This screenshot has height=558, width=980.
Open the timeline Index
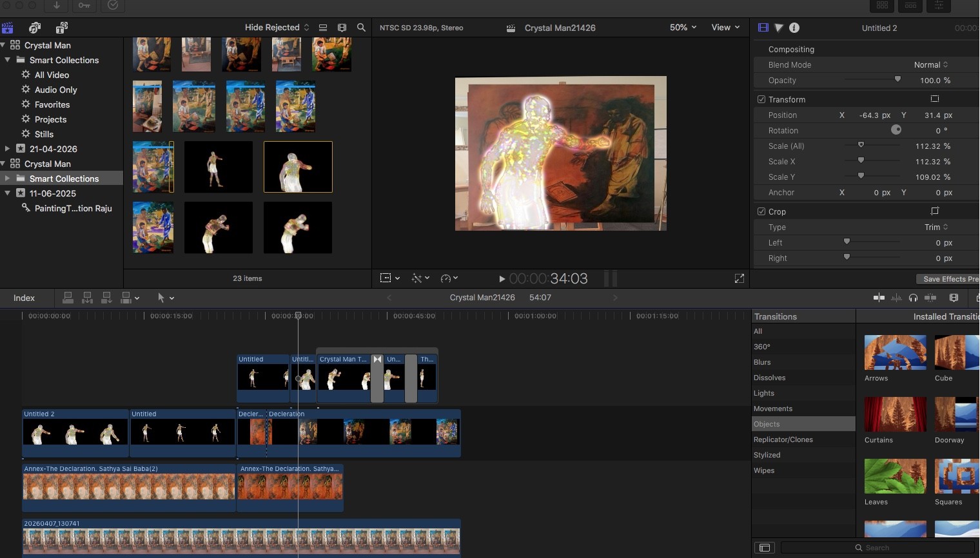[x=24, y=298]
